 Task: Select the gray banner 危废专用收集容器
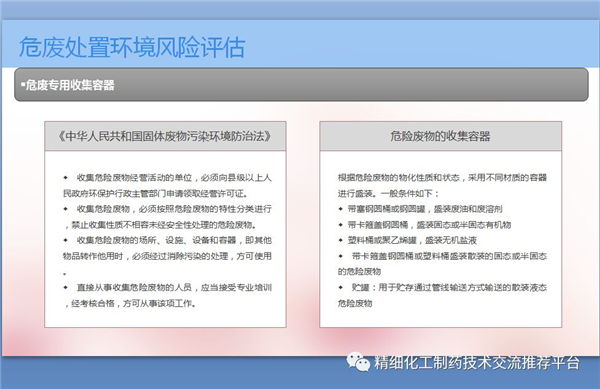click(301, 85)
